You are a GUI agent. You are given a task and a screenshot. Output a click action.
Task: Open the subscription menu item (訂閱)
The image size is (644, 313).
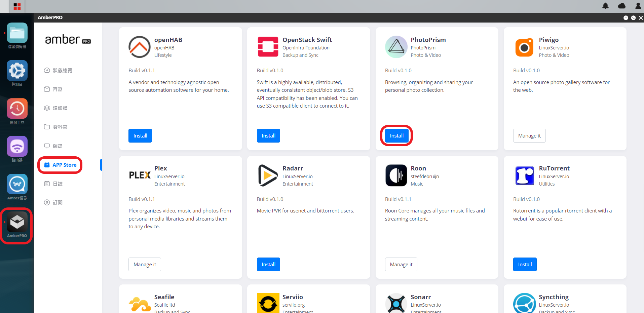tap(53, 202)
